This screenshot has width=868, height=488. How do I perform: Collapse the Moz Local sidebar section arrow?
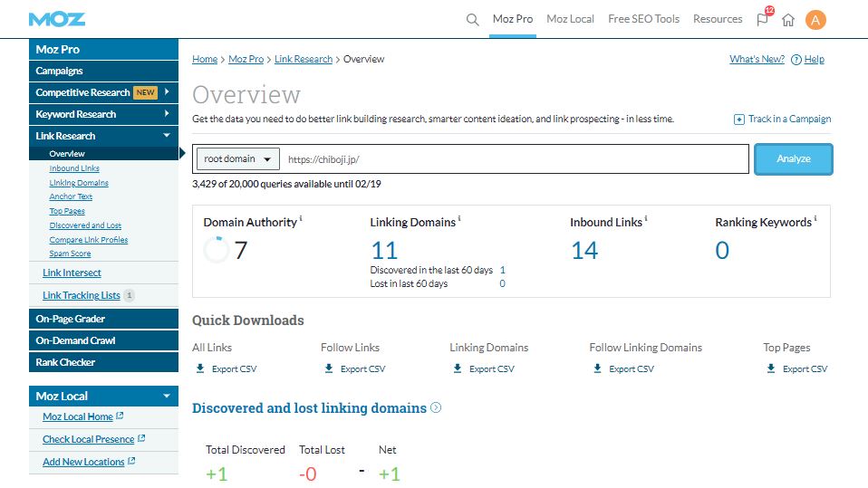167,397
